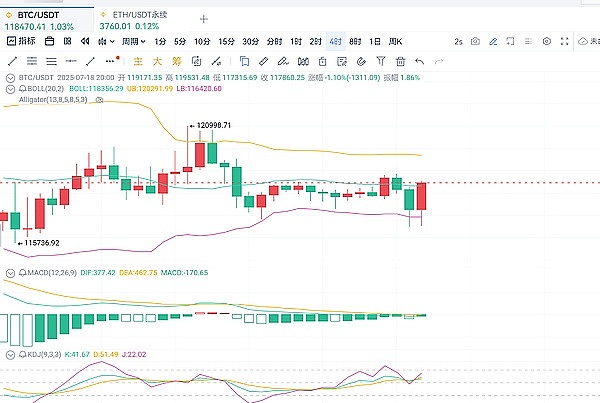Click the screenshot camera icon
Viewport: 600px width, 403px height.
475,41
